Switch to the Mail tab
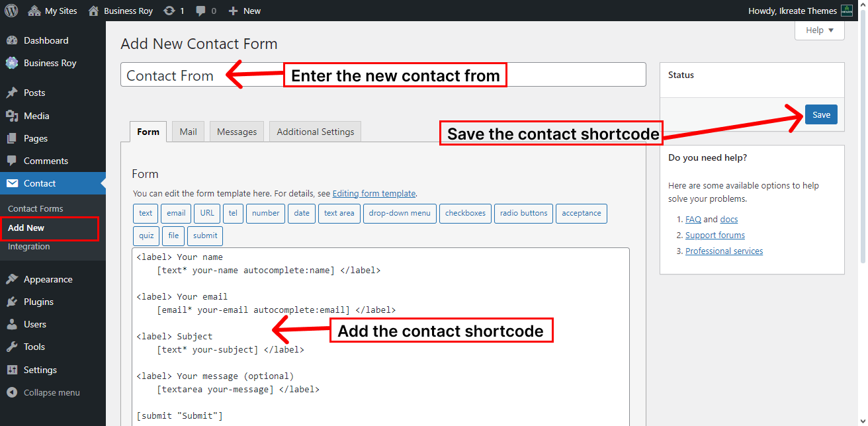Viewport: 868px width, 426px height. (189, 132)
